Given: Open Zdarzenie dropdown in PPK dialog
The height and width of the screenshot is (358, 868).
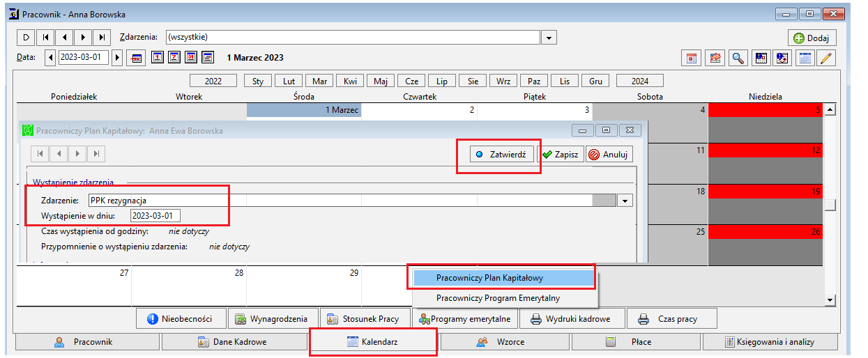Looking at the screenshot, I should pyautogui.click(x=625, y=201).
